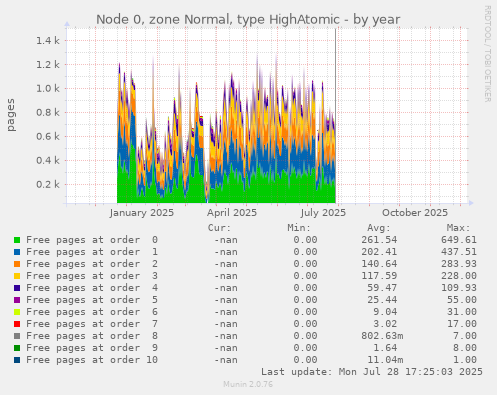497x395 pixels.
Task: Click the average value 11.04m
Action: (385, 360)
